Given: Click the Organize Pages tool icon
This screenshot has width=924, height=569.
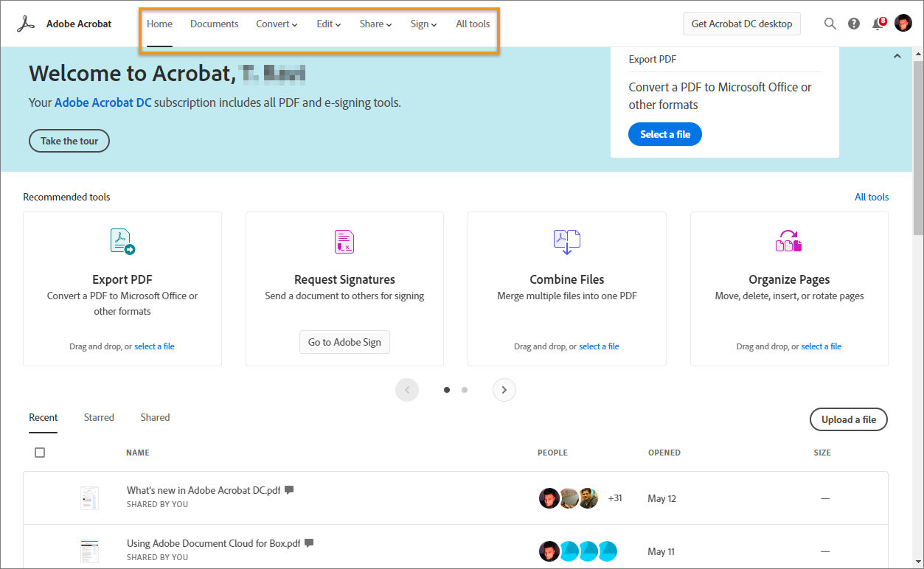Looking at the screenshot, I should pos(789,241).
